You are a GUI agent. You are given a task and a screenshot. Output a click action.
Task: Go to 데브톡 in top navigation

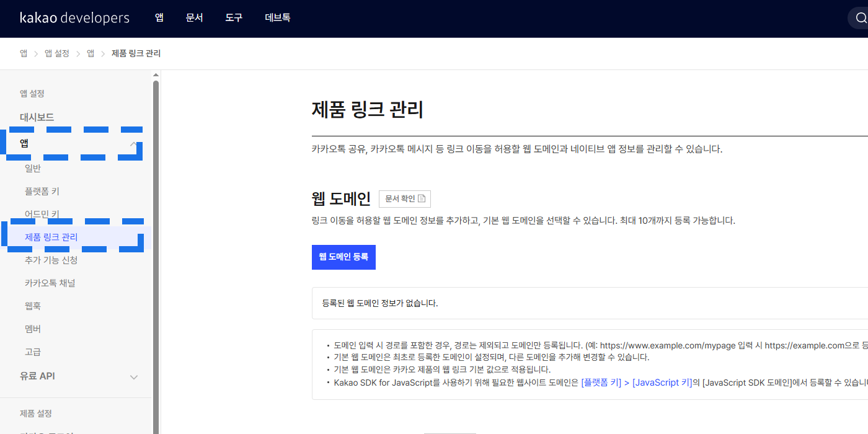pyautogui.click(x=277, y=18)
